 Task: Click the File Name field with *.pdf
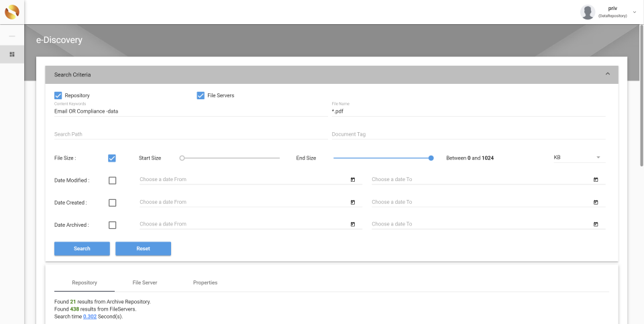(468, 111)
